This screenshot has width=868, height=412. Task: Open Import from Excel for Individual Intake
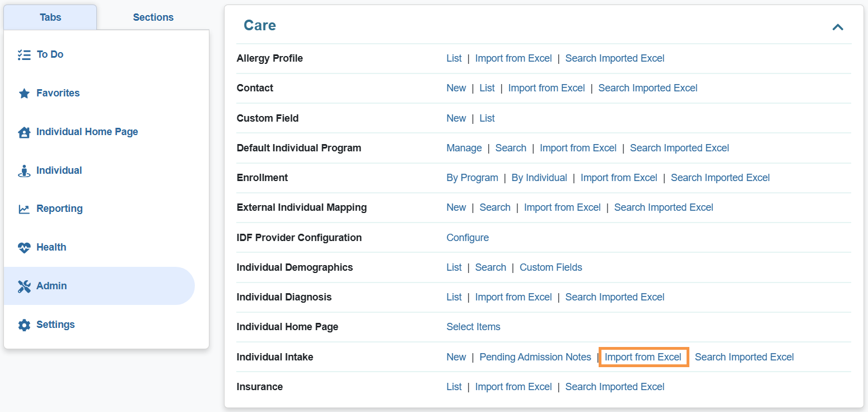[x=643, y=357]
